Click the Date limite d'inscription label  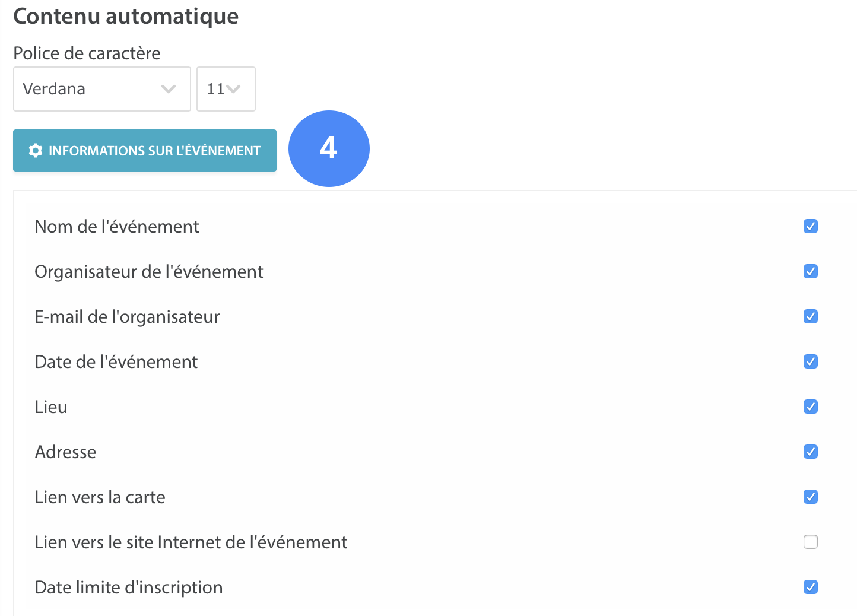tap(129, 588)
